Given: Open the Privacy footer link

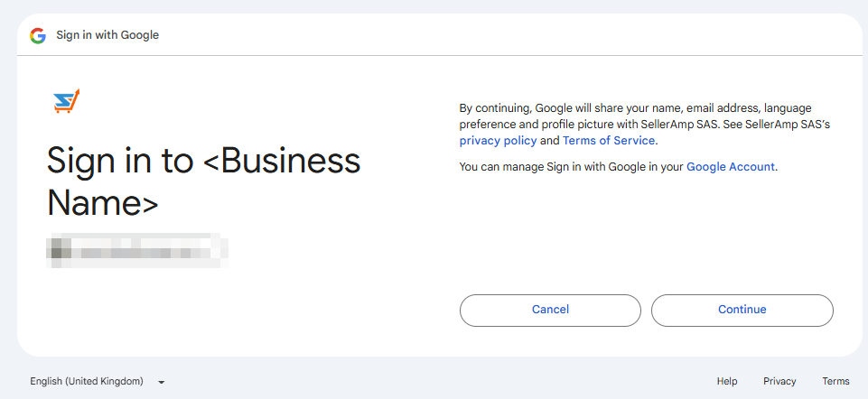Looking at the screenshot, I should coord(779,382).
